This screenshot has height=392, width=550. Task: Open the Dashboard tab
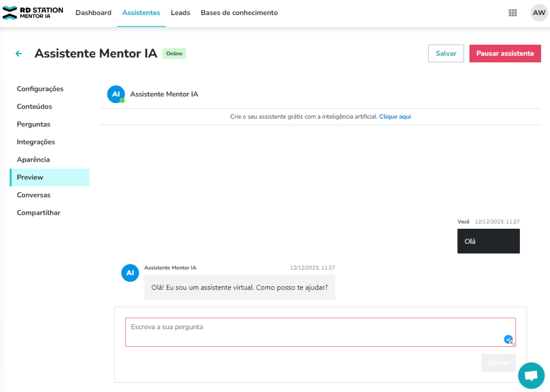pyautogui.click(x=93, y=13)
